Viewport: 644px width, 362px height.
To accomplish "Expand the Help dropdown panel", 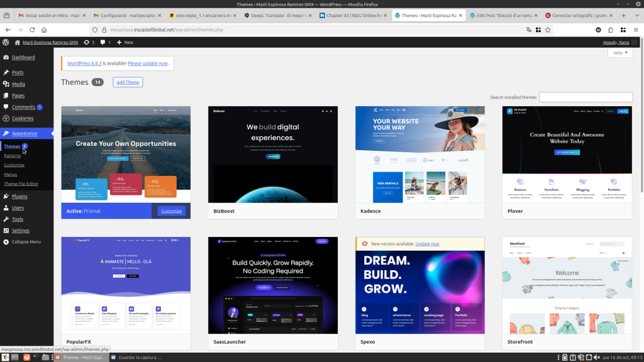I will pos(619,53).
